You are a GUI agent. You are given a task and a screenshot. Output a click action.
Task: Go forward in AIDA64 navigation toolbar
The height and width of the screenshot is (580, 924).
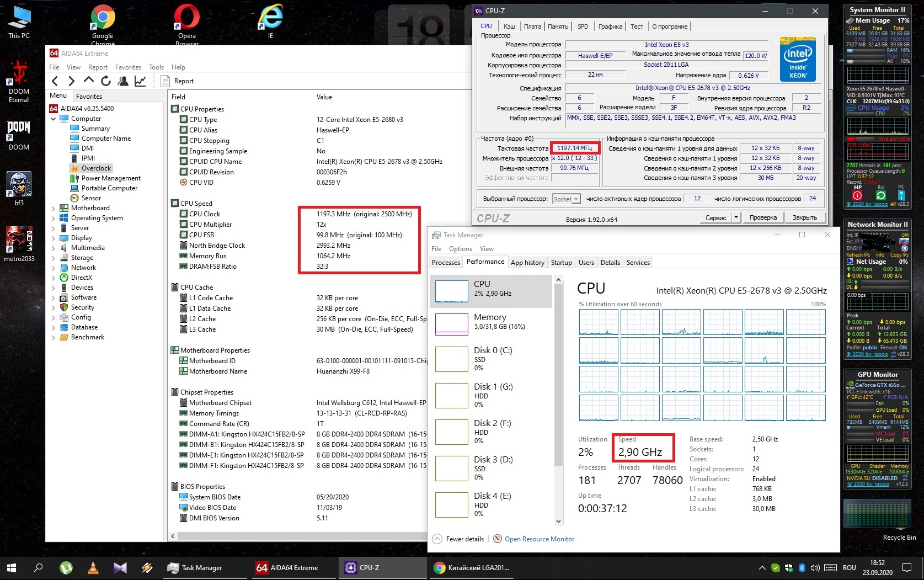[x=71, y=81]
